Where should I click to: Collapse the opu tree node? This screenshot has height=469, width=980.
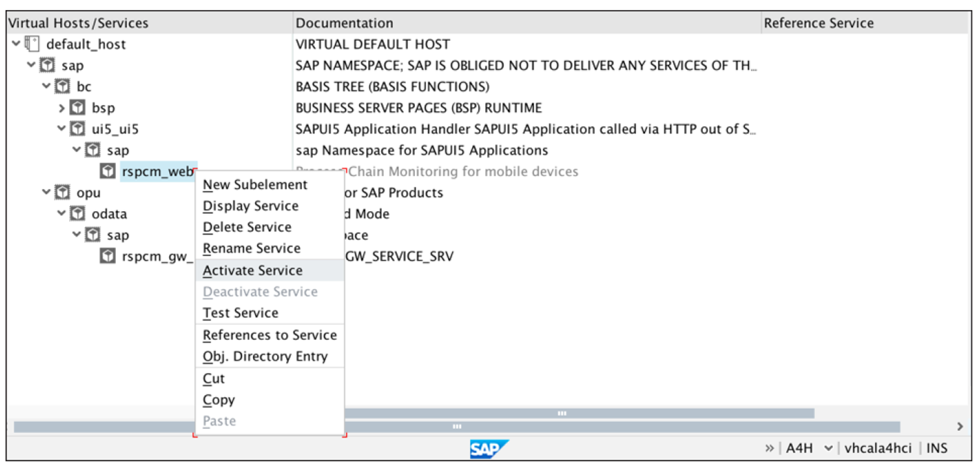45,192
